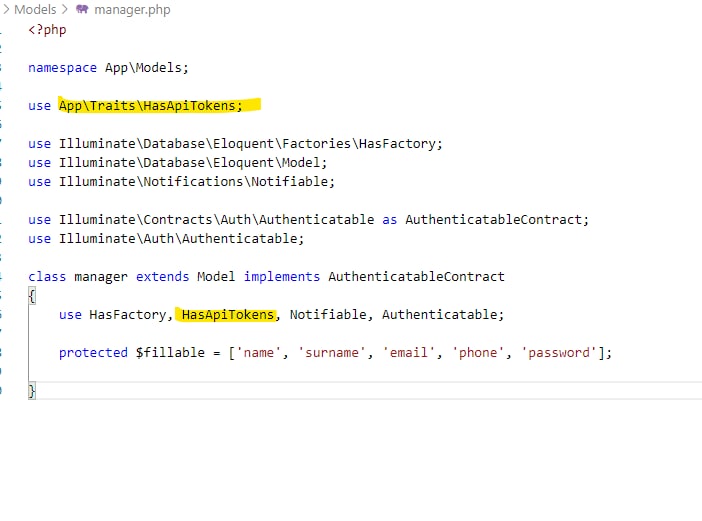Click the 'extends' keyword
The image size is (702, 521).
[x=163, y=277]
